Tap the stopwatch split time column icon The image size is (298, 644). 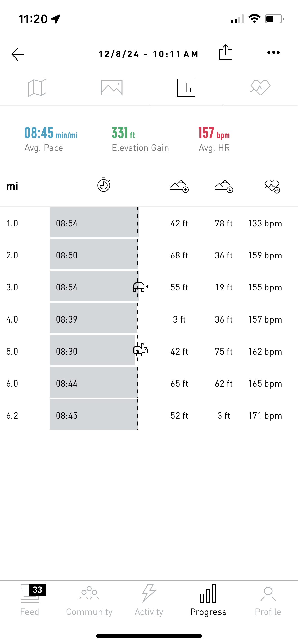104,185
